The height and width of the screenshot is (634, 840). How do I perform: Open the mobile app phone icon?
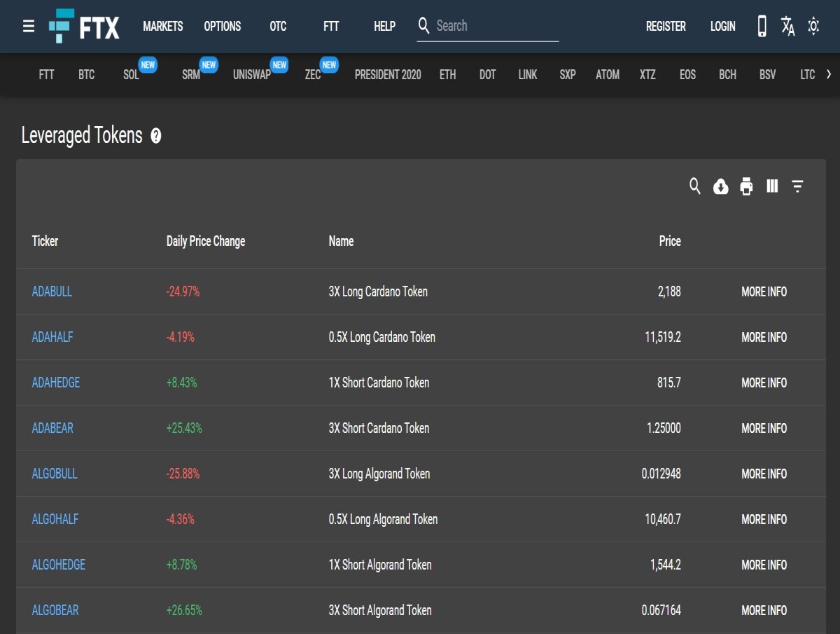coord(762,27)
